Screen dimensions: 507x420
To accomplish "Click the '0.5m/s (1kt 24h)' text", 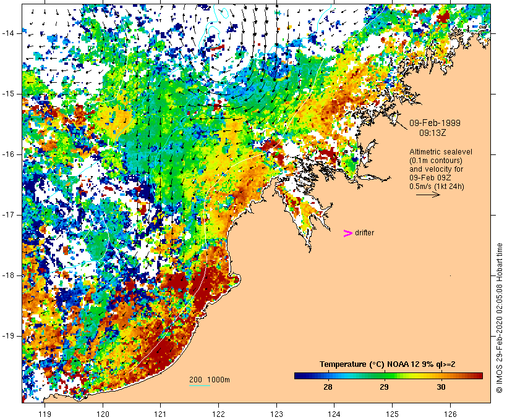I will coord(437,187).
